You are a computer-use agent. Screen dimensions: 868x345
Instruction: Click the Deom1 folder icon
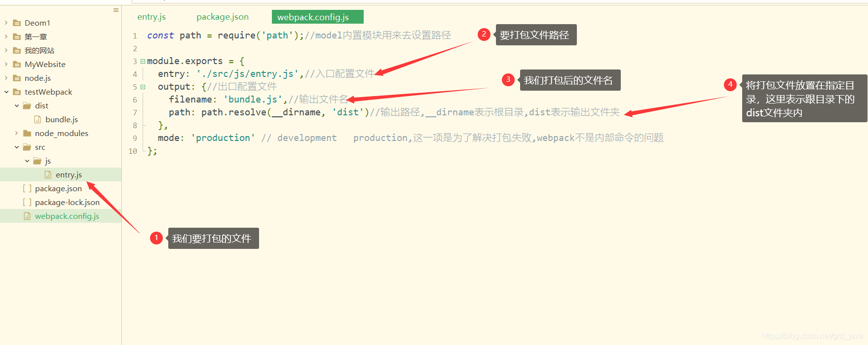pyautogui.click(x=17, y=23)
